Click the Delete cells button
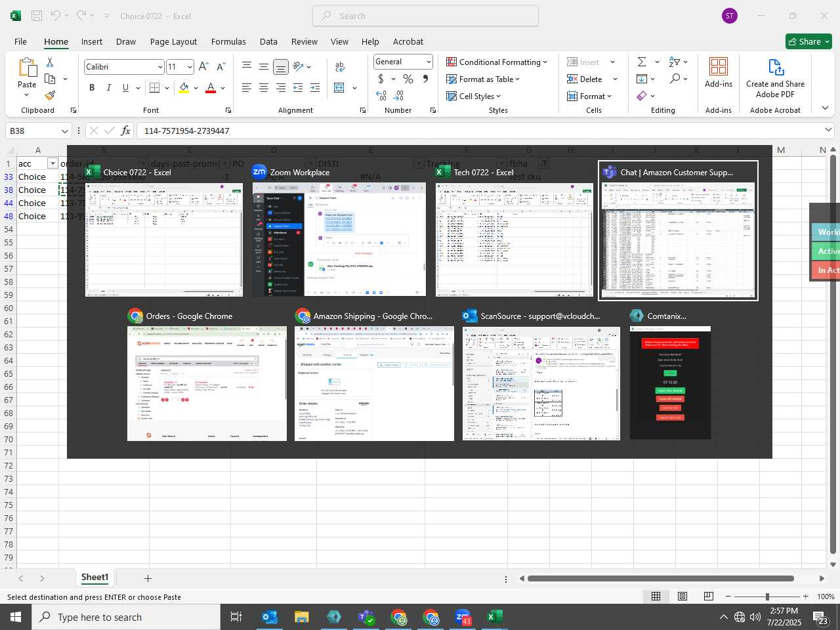Image resolution: width=840 pixels, height=630 pixels. (585, 79)
